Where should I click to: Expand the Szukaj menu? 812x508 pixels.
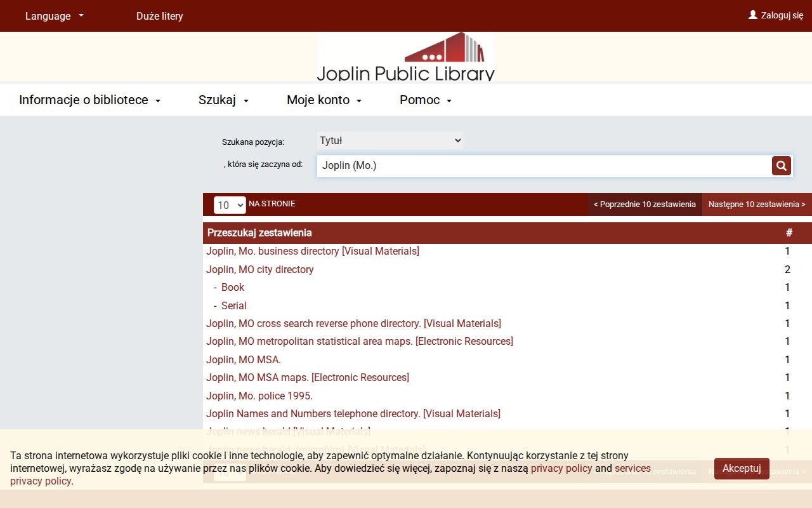pyautogui.click(x=224, y=100)
